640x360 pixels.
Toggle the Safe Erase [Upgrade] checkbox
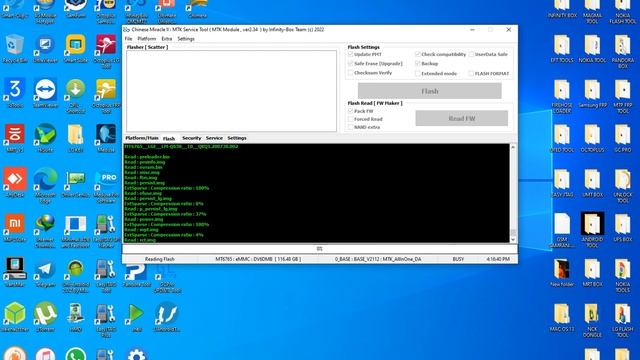coord(350,63)
